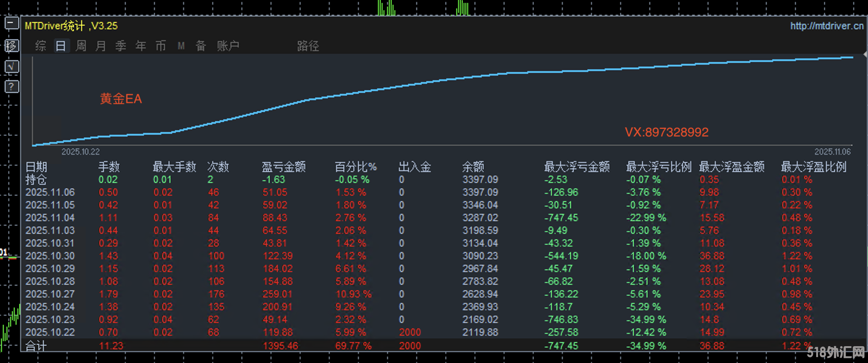Click the 2025.11.04 row date
Screen dimensions: 868x363
click(50, 218)
